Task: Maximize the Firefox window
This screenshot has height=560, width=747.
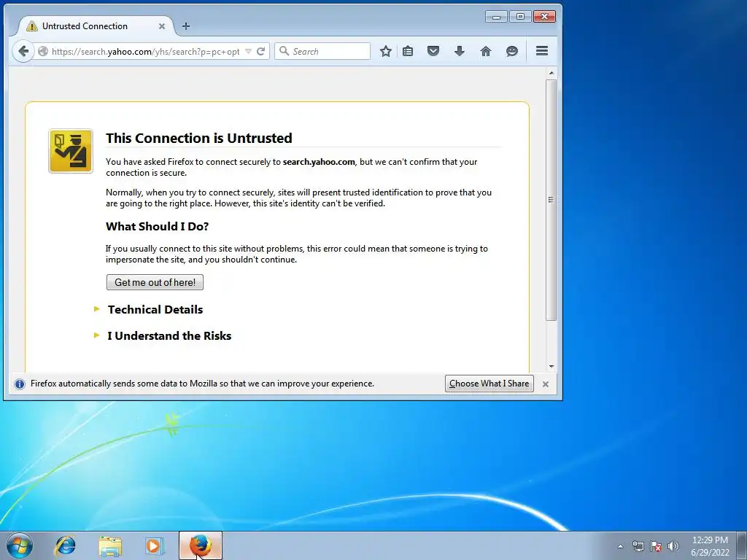Action: tap(520, 17)
